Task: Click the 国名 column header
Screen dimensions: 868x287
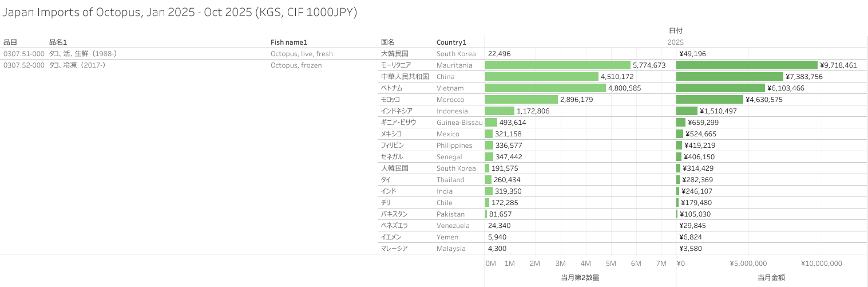Action: (388, 42)
